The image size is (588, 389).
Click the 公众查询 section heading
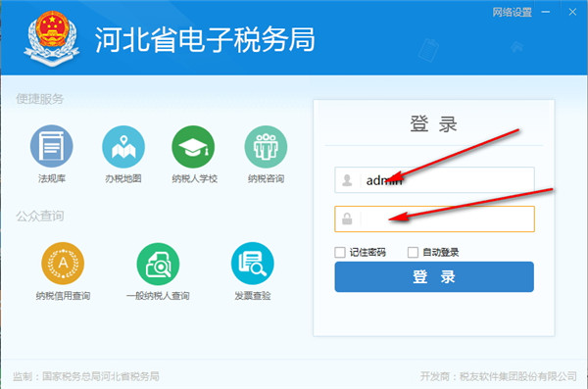pyautogui.click(x=40, y=217)
